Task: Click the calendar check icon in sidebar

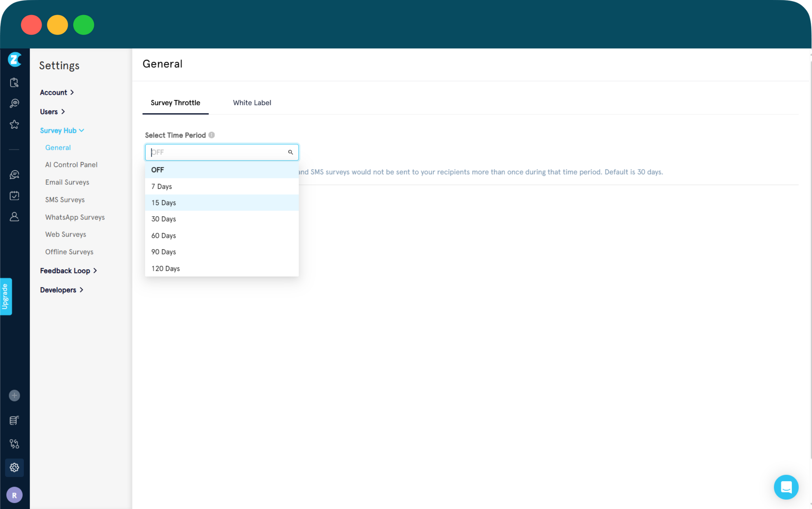Action: click(14, 195)
